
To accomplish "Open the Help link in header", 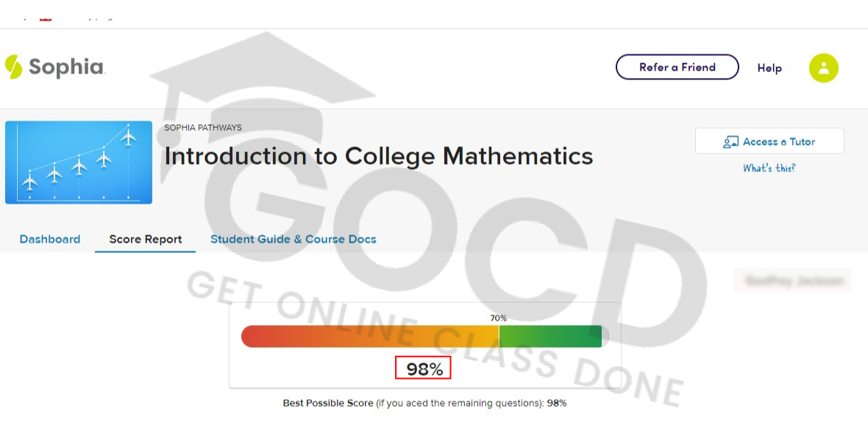I will 769,68.
